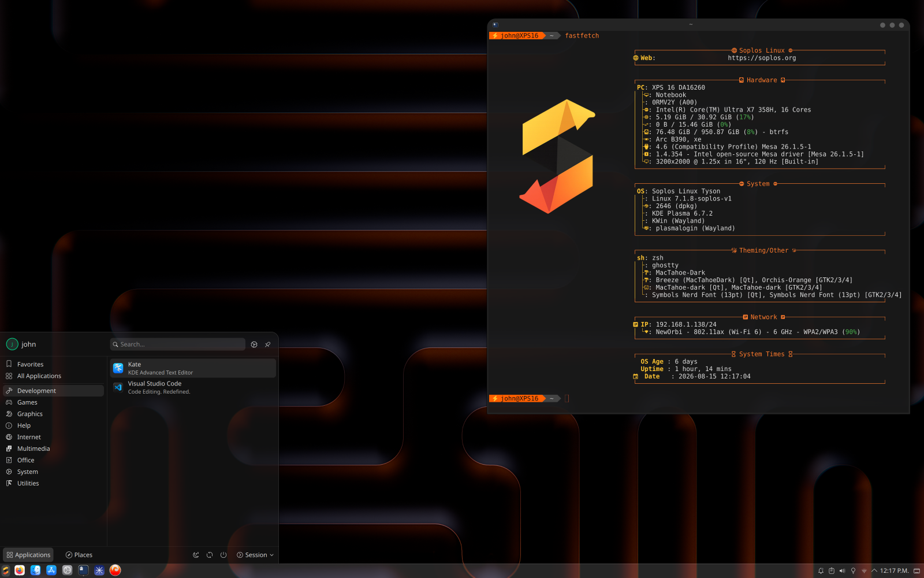Screen dimensions: 924x578
Task: Open the Utilities category
Action: pyautogui.click(x=53, y=484)
